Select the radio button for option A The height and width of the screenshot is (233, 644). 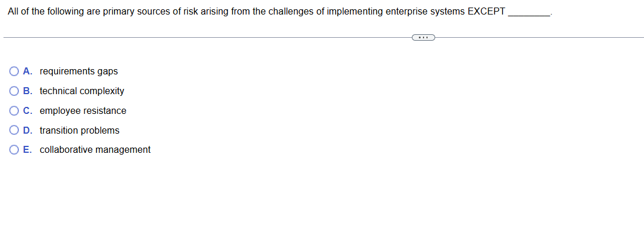point(14,71)
